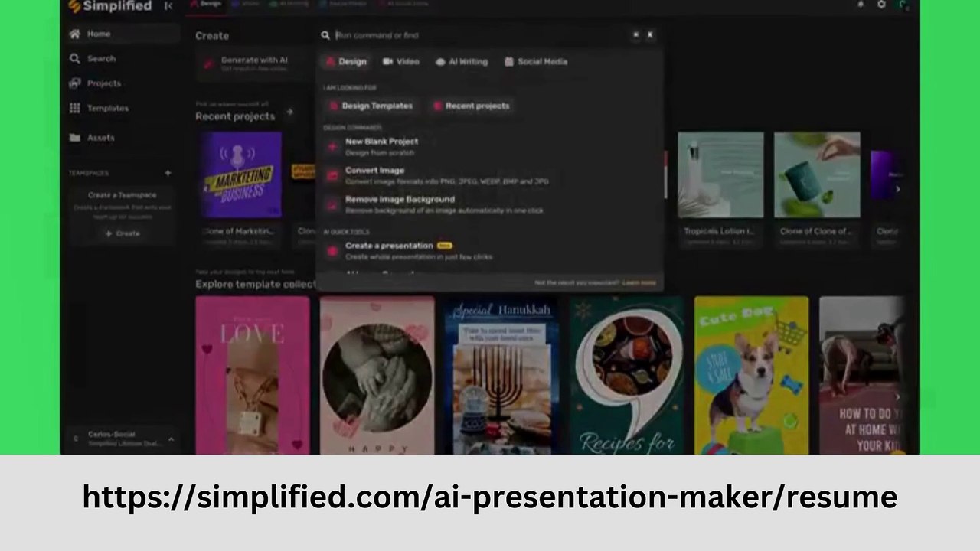Open the Home icon in sidebar
This screenshot has width=980, height=551.
pos(74,34)
